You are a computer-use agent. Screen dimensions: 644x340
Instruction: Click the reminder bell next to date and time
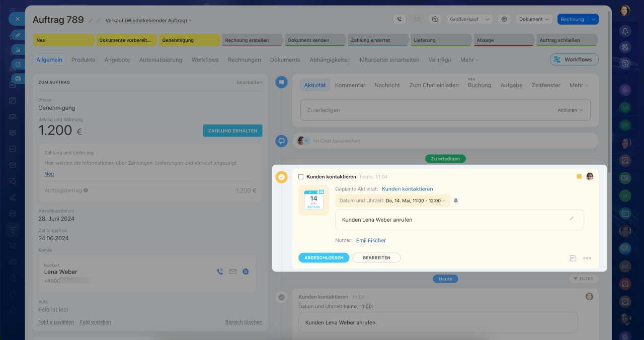click(456, 200)
